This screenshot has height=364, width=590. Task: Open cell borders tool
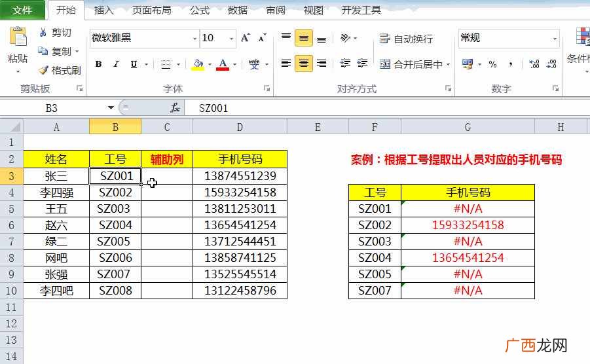coord(166,64)
